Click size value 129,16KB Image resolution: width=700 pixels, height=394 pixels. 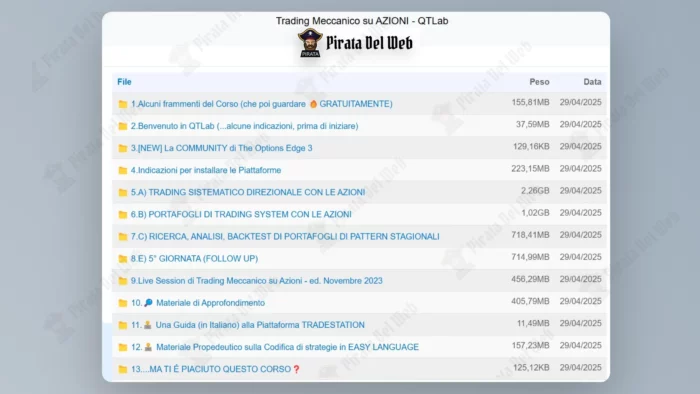531,146
